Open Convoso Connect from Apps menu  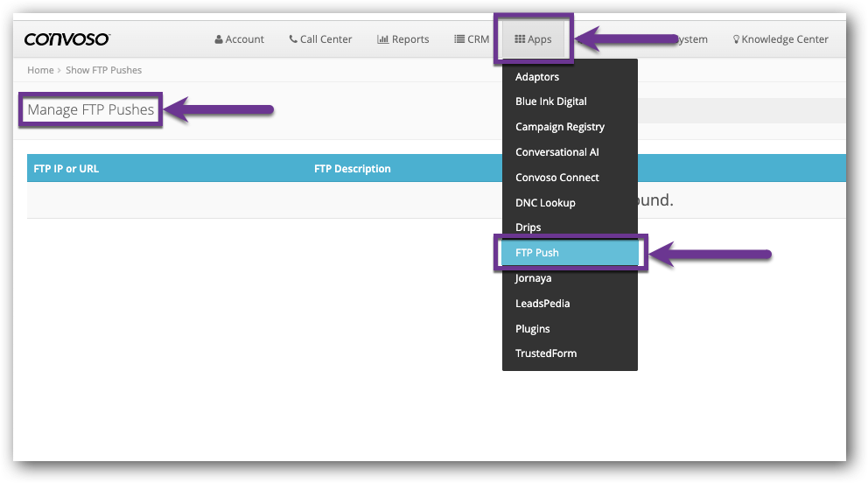(x=570, y=178)
